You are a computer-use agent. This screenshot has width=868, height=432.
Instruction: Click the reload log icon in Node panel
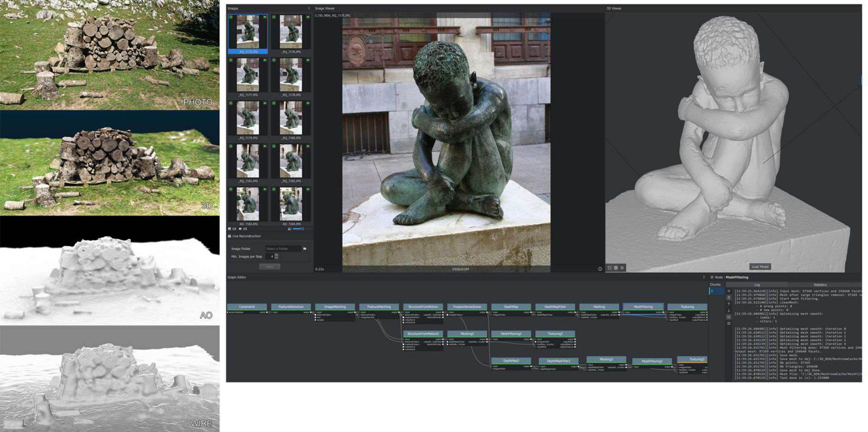click(729, 291)
